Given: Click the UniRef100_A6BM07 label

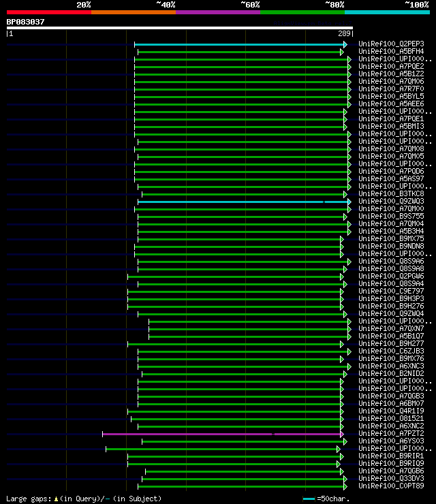Looking at the screenshot, I should 391,404.
